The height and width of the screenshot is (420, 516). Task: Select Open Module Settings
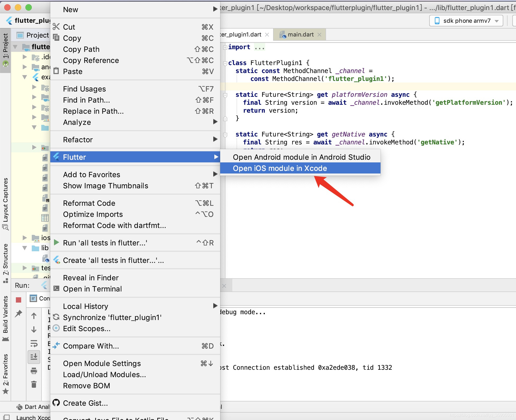coord(135,363)
